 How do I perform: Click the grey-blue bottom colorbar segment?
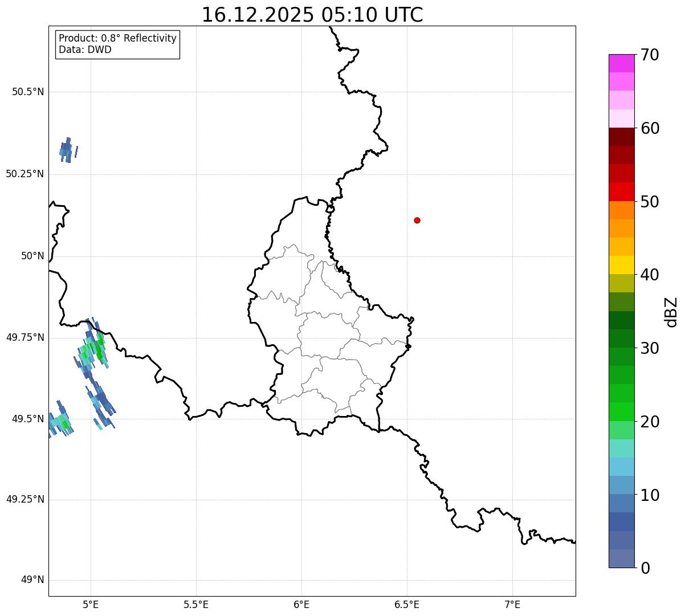[621, 558]
